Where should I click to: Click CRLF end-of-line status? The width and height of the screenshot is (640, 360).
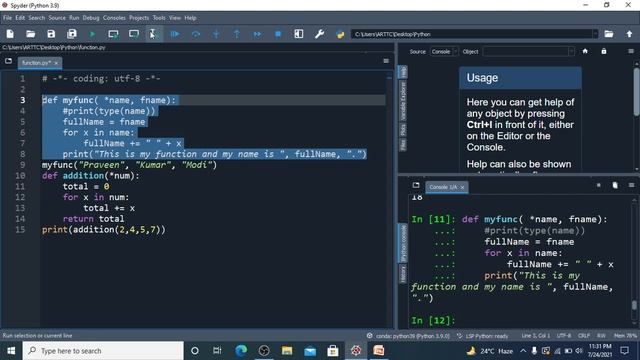[584, 336]
